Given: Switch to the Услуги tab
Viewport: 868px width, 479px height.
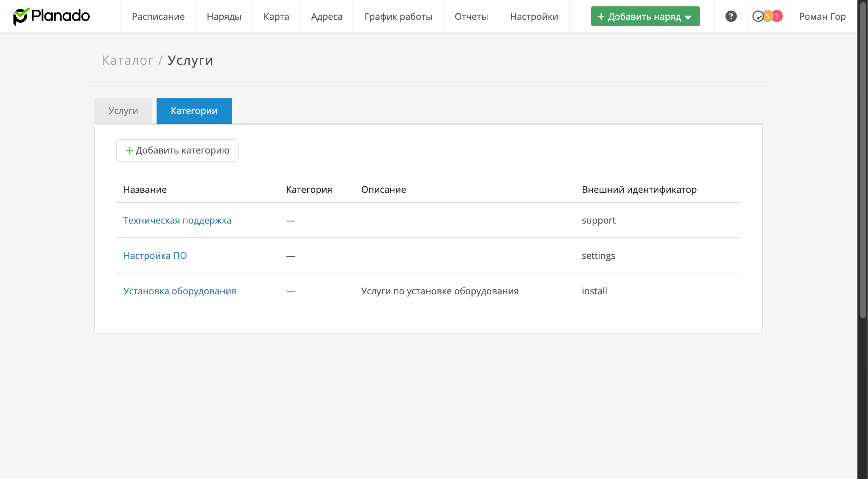Looking at the screenshot, I should click(x=123, y=111).
